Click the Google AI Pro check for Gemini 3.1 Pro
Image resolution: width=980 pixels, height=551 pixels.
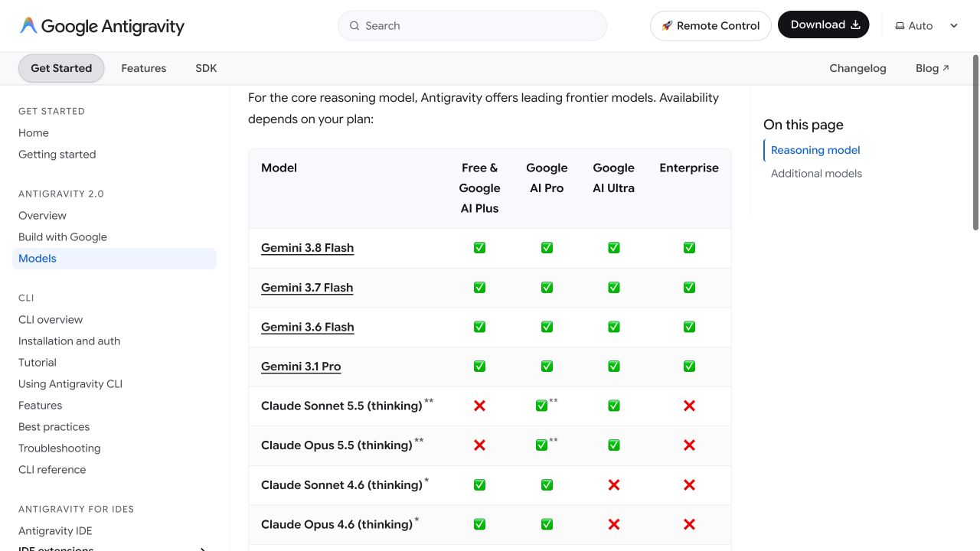[547, 367]
